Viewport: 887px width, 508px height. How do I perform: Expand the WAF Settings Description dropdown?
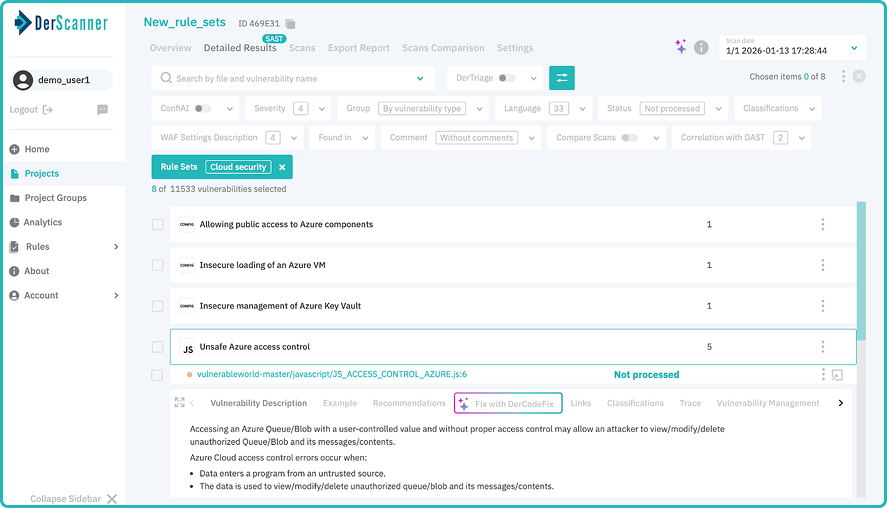[x=294, y=138]
